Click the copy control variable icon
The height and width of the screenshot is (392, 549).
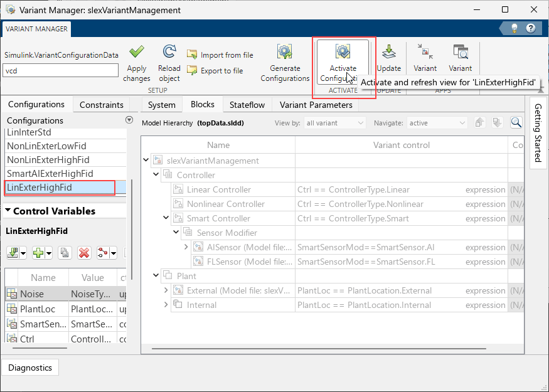65,253
